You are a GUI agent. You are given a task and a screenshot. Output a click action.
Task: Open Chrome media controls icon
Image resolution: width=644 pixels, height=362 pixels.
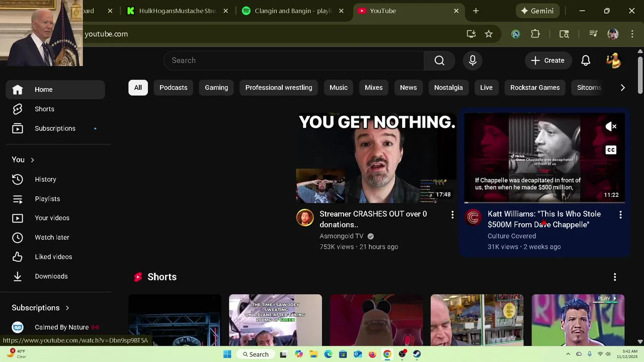593,34
